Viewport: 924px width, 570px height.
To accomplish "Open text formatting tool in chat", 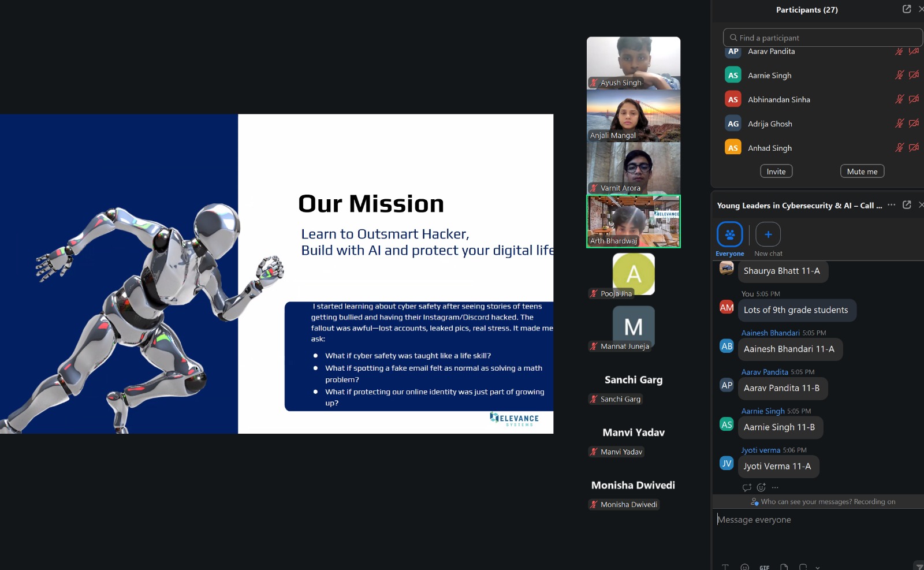I will tap(725, 567).
